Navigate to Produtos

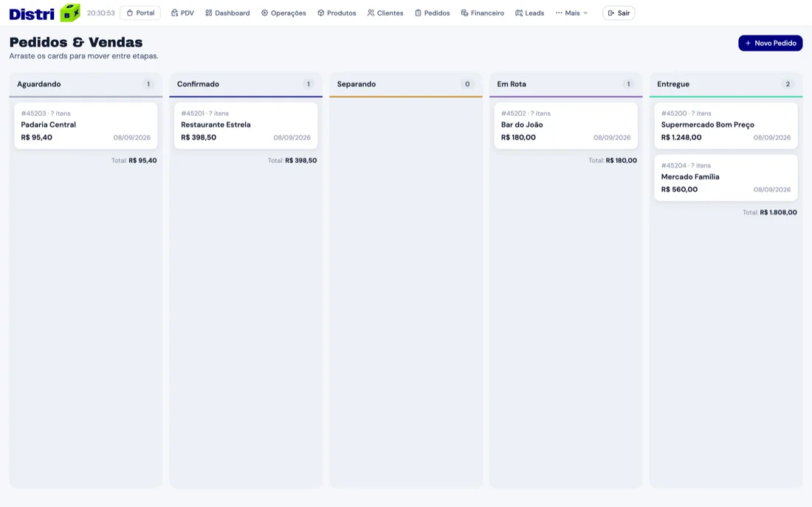[337, 13]
